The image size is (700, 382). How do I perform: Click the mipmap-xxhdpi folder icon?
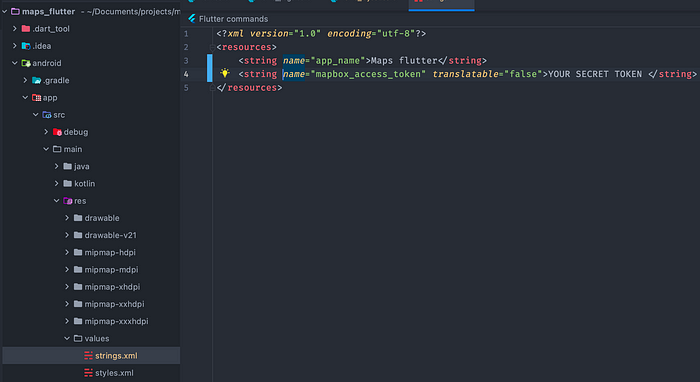tap(78, 304)
